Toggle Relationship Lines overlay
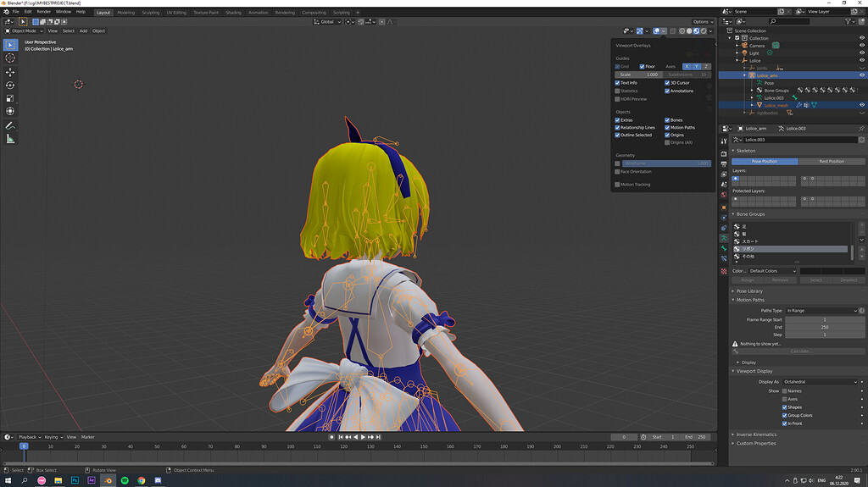Image resolution: width=868 pixels, height=487 pixels. coord(617,127)
